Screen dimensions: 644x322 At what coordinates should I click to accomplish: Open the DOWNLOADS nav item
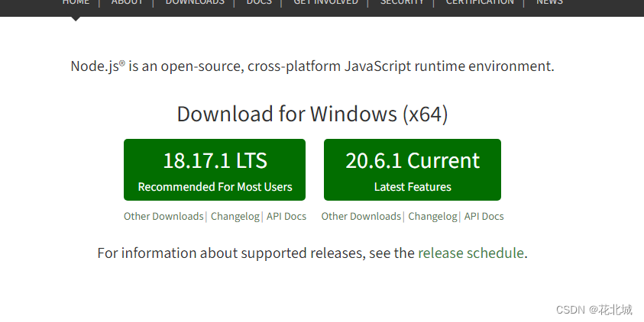195,2
